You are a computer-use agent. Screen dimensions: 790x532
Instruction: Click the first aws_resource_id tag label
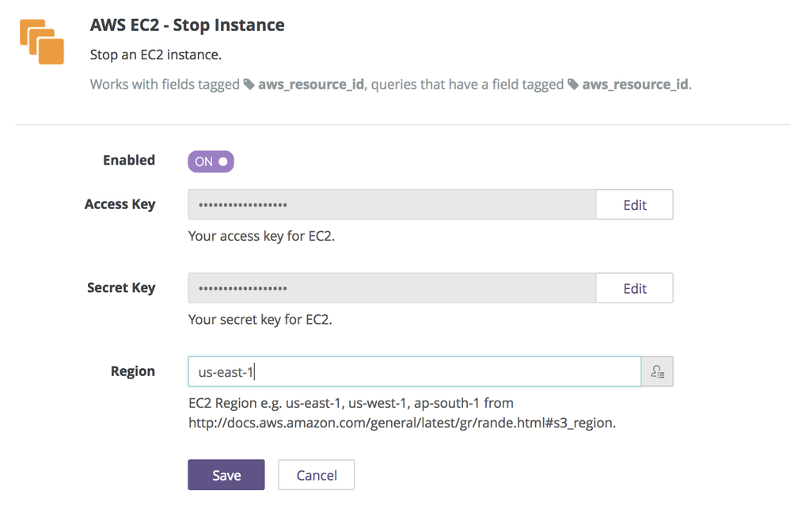click(x=311, y=84)
